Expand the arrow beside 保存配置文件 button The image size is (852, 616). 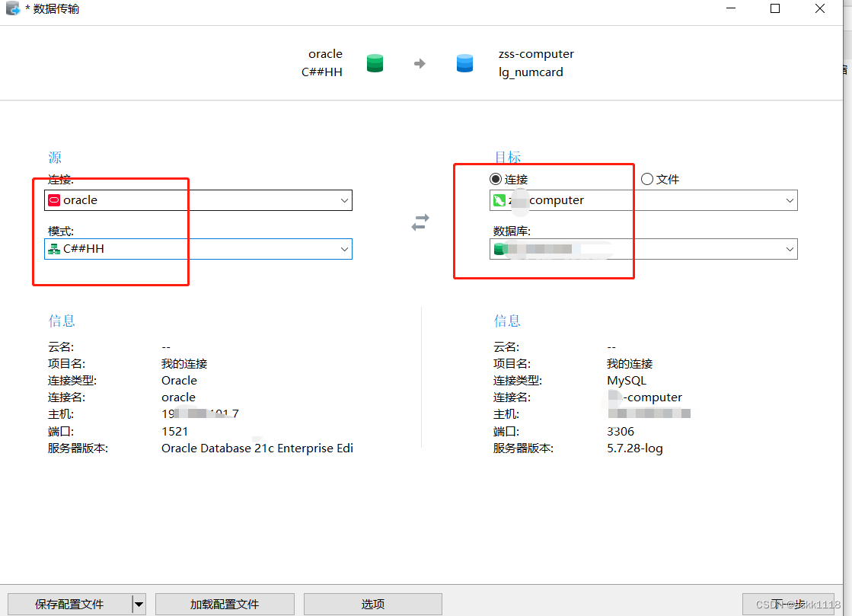pyautogui.click(x=139, y=604)
